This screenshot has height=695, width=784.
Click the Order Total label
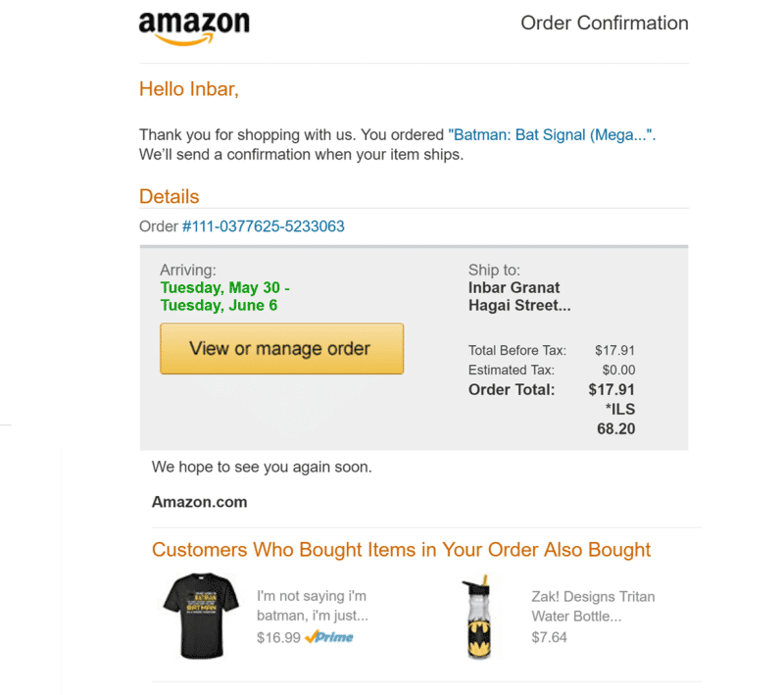tap(512, 389)
